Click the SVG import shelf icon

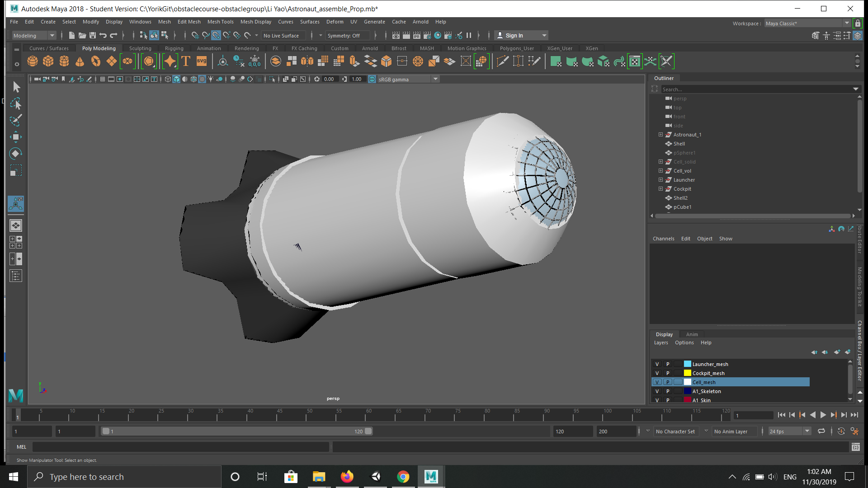click(x=202, y=61)
